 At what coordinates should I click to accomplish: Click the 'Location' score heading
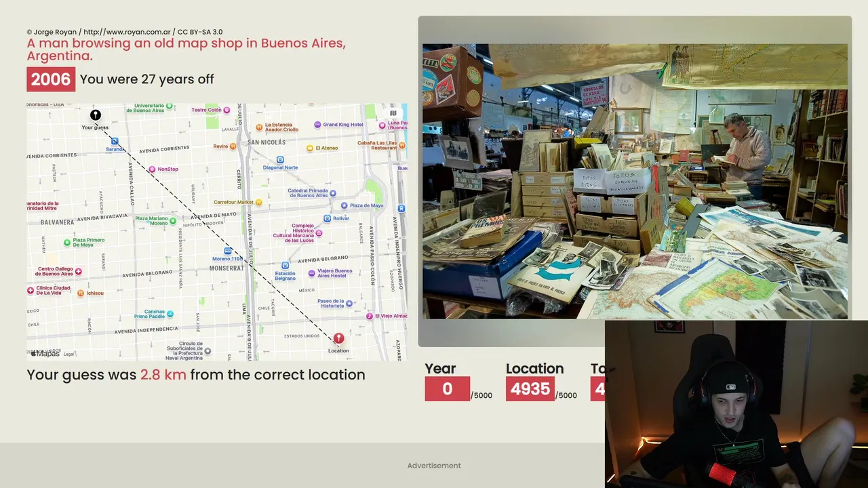(x=534, y=369)
